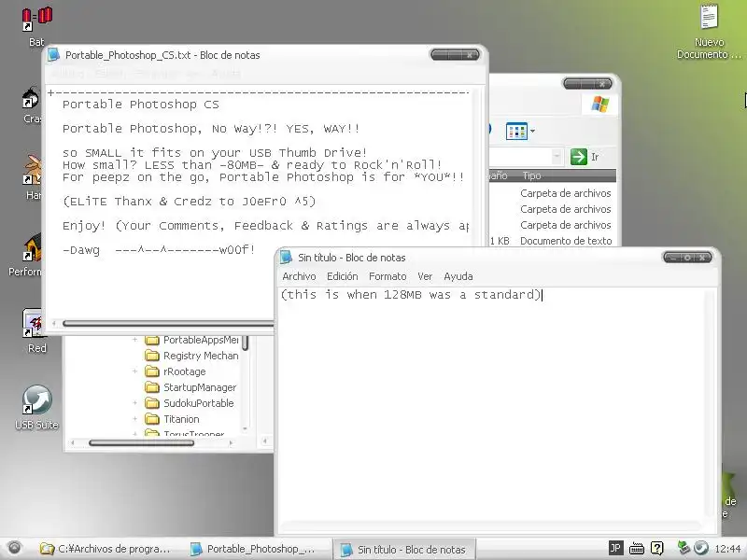Select the Documento de texto row in Explorer
The height and width of the screenshot is (560, 747).
click(566, 241)
